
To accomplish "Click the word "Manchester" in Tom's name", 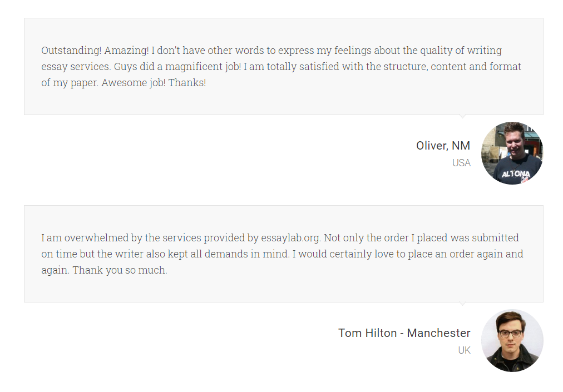I will pos(438,333).
